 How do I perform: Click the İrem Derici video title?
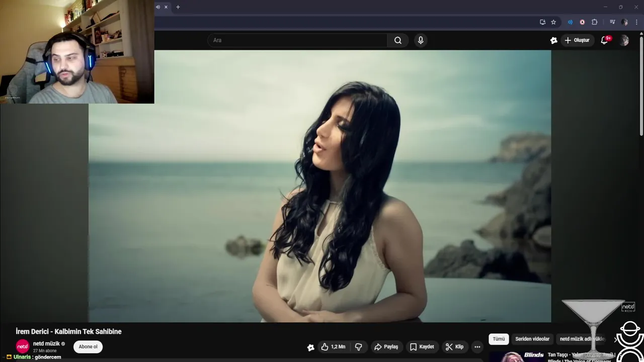68,332
